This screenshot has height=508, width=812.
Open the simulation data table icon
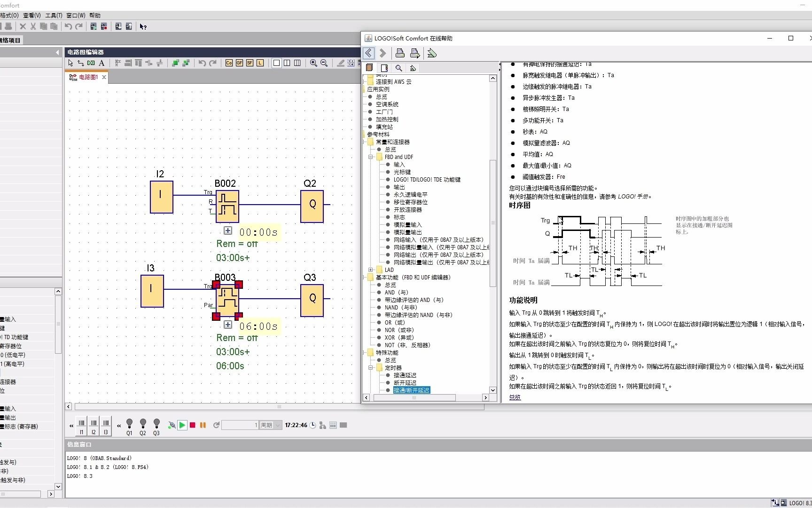[333, 425]
